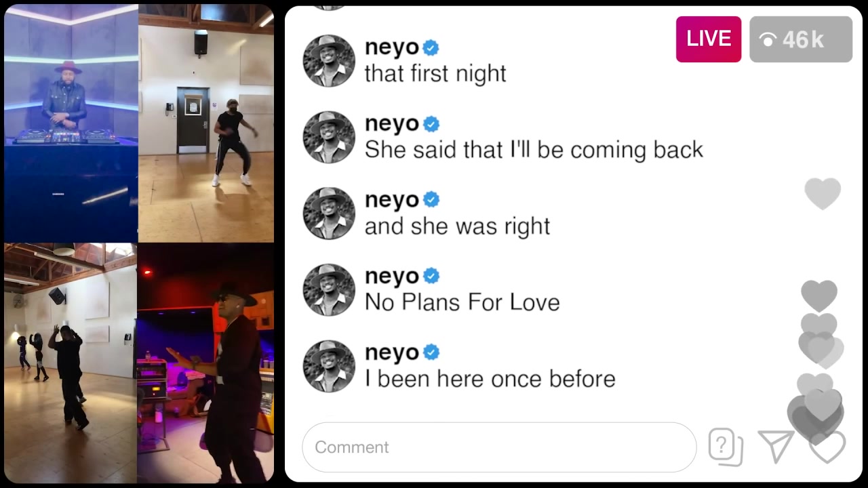This screenshot has width=868, height=488.
Task: Click neyo username above "that first night"
Action: click(392, 48)
